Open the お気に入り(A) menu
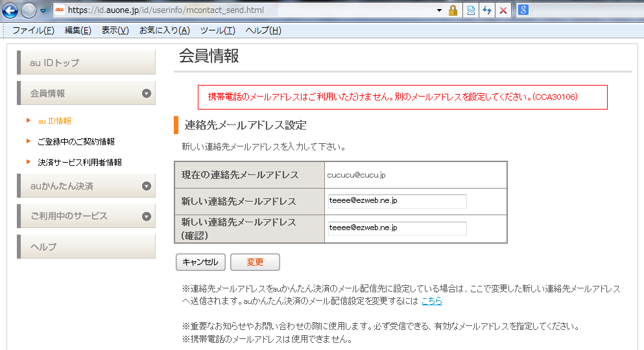The height and width of the screenshot is (350, 644). [165, 30]
